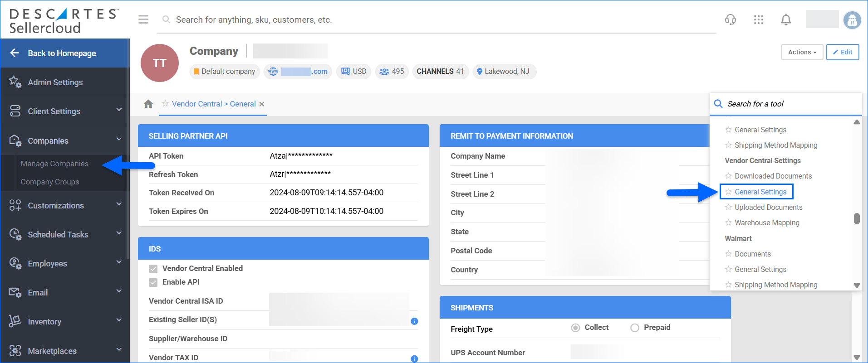
Task: Toggle the Enable API checkbox
Action: [x=153, y=282]
